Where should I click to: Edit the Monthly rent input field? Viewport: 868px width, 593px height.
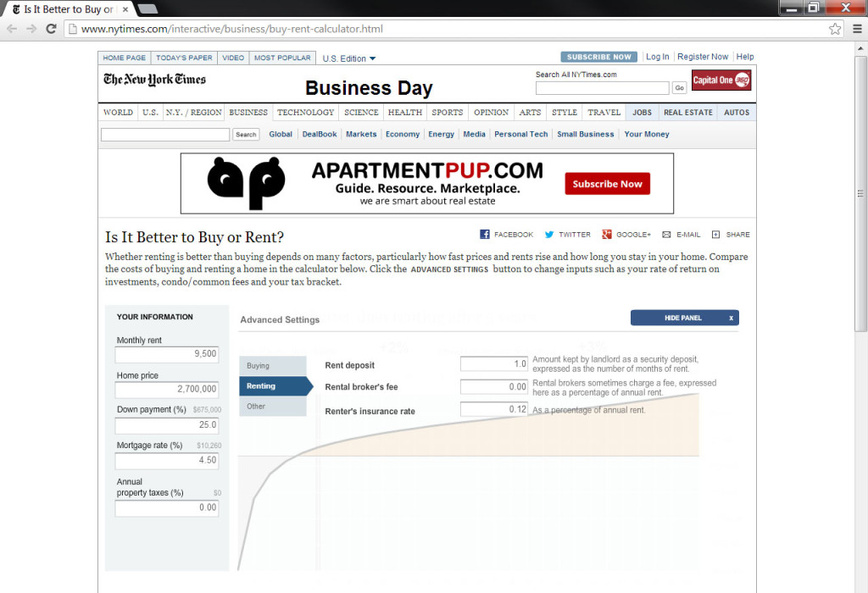tap(166, 355)
